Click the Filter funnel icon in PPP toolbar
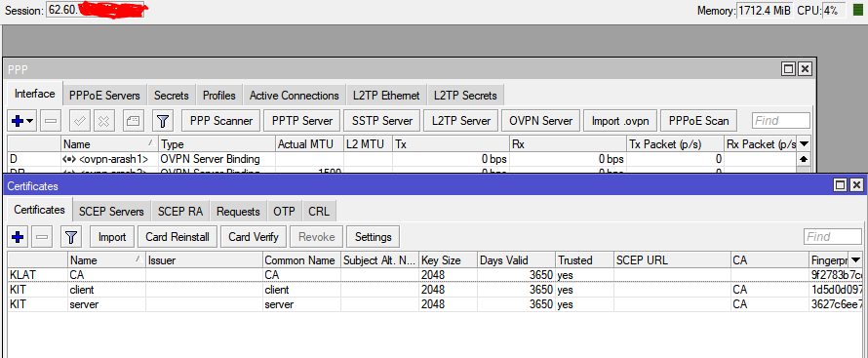The width and height of the screenshot is (868, 358). pyautogui.click(x=162, y=121)
